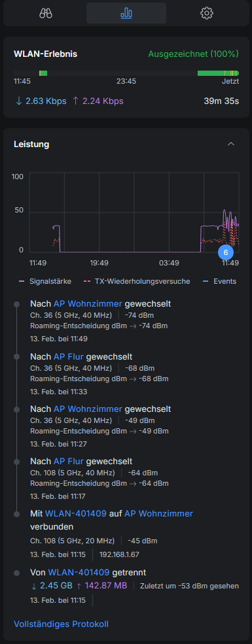The image size is (252, 644).
Task: Click the timeline dot of the getrennt event
Action: pos(16,573)
